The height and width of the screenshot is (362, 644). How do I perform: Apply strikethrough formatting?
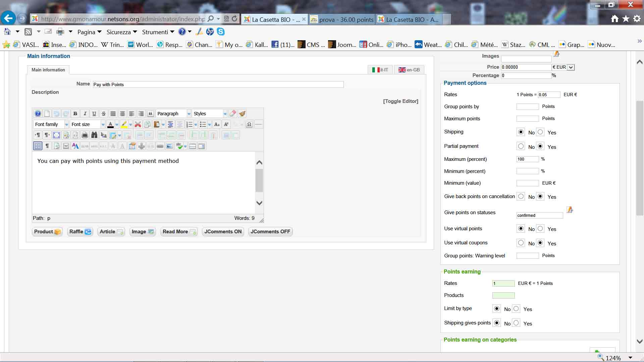[x=104, y=114]
